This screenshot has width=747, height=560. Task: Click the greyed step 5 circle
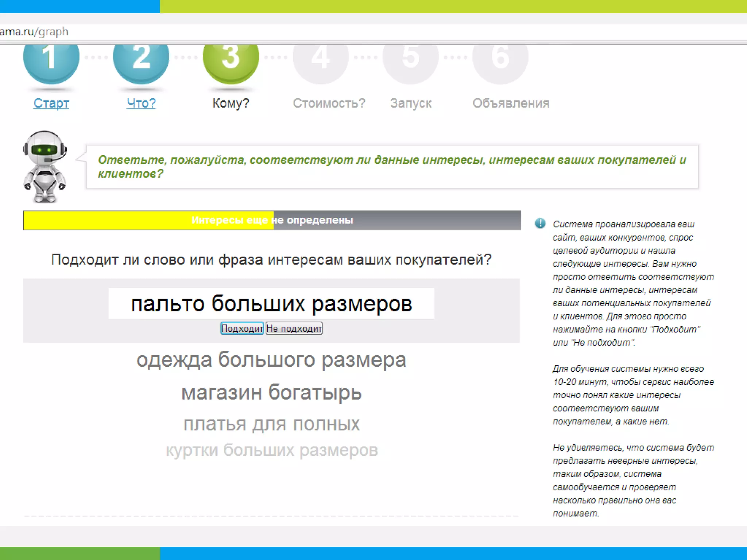[410, 62]
